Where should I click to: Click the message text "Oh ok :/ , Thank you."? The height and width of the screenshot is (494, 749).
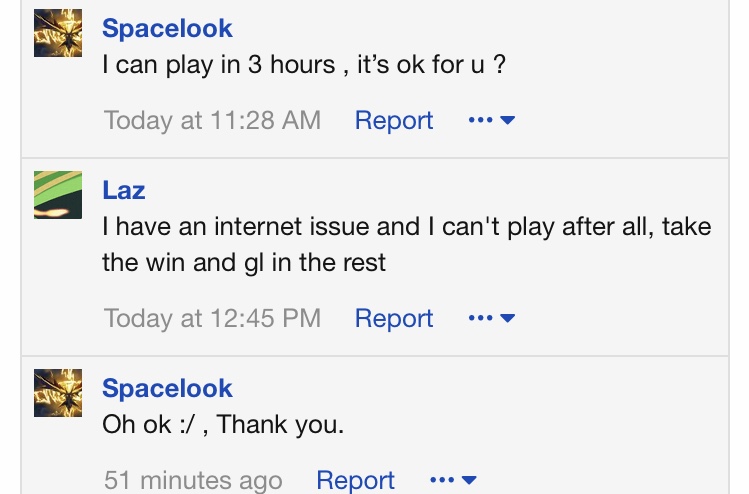[x=223, y=424]
